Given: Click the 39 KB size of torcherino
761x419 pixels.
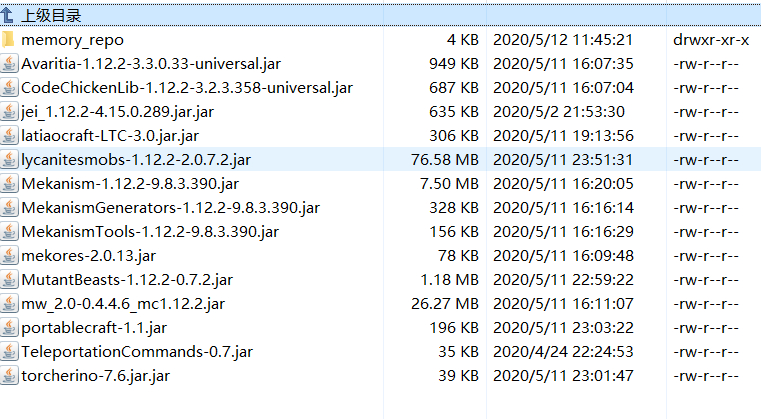Looking at the screenshot, I should [x=458, y=376].
